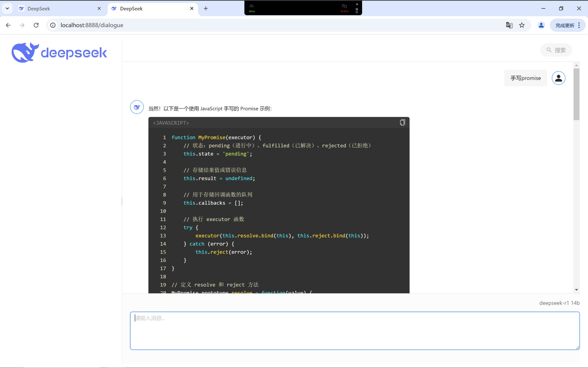Viewport: 588px width, 368px height.
Task: Click the 完成更新 update button
Action: (565, 25)
